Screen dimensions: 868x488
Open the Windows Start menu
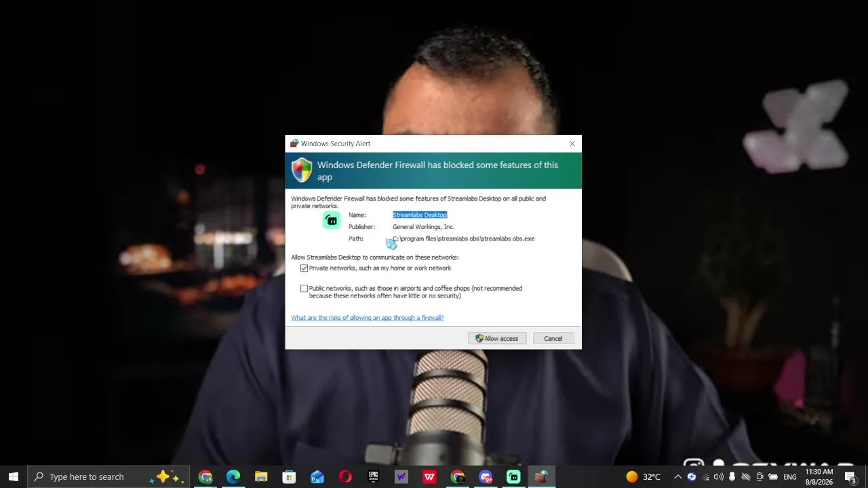(x=14, y=476)
